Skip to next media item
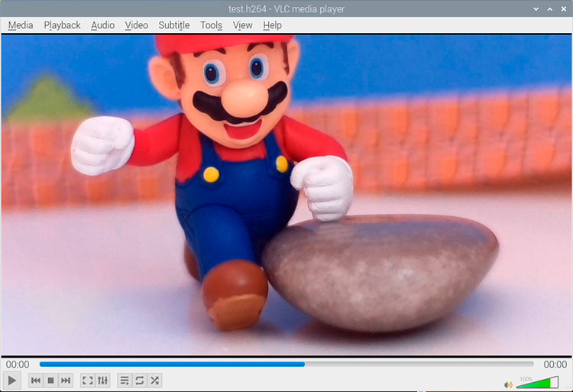 pos(66,381)
